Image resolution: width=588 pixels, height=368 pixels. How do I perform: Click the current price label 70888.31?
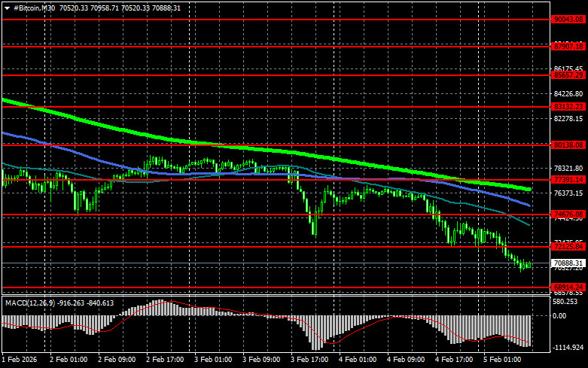pyautogui.click(x=568, y=262)
